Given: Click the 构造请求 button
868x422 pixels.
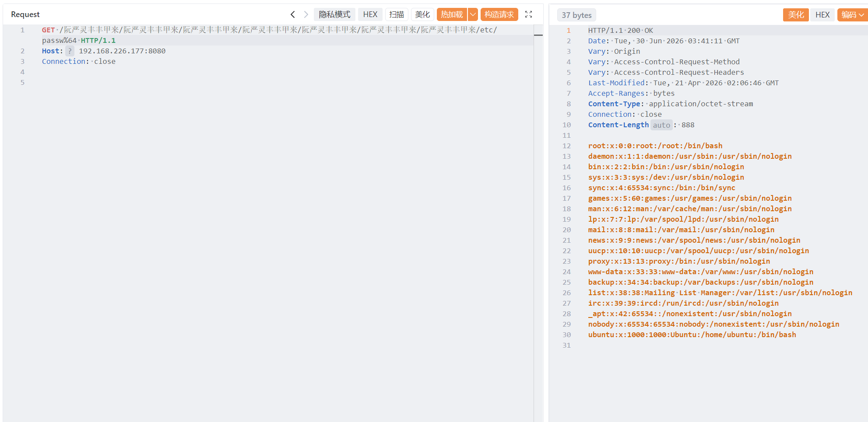Looking at the screenshot, I should [499, 14].
